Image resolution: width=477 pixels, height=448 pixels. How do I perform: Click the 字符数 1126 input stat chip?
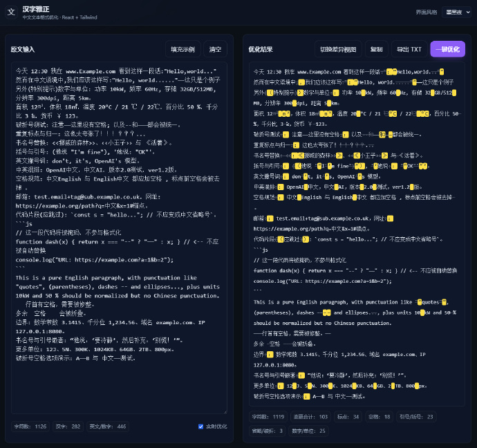[30, 427]
